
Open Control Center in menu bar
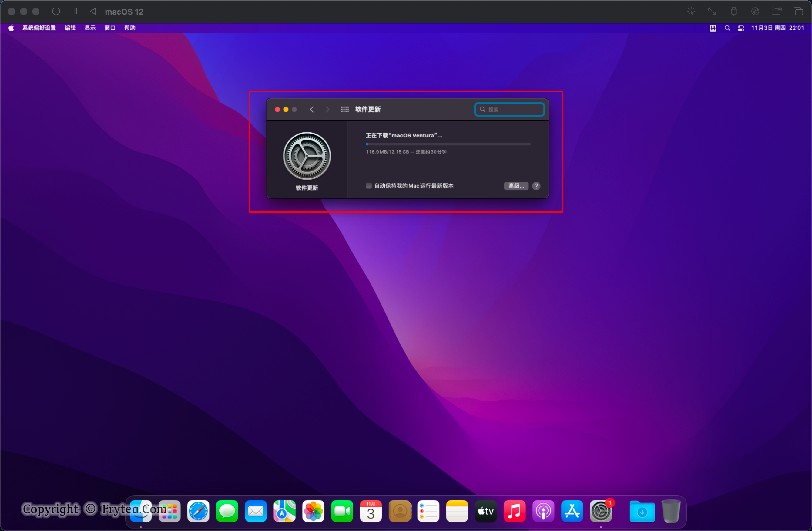click(x=741, y=28)
